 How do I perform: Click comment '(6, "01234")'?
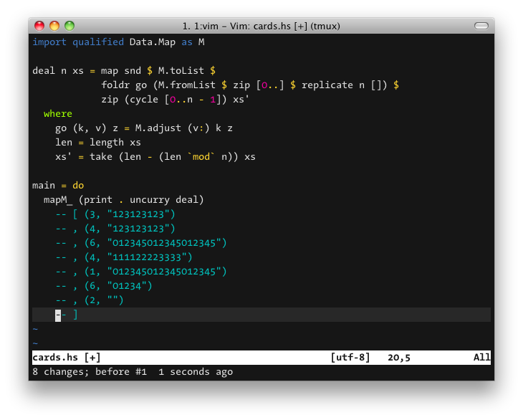tap(118, 286)
